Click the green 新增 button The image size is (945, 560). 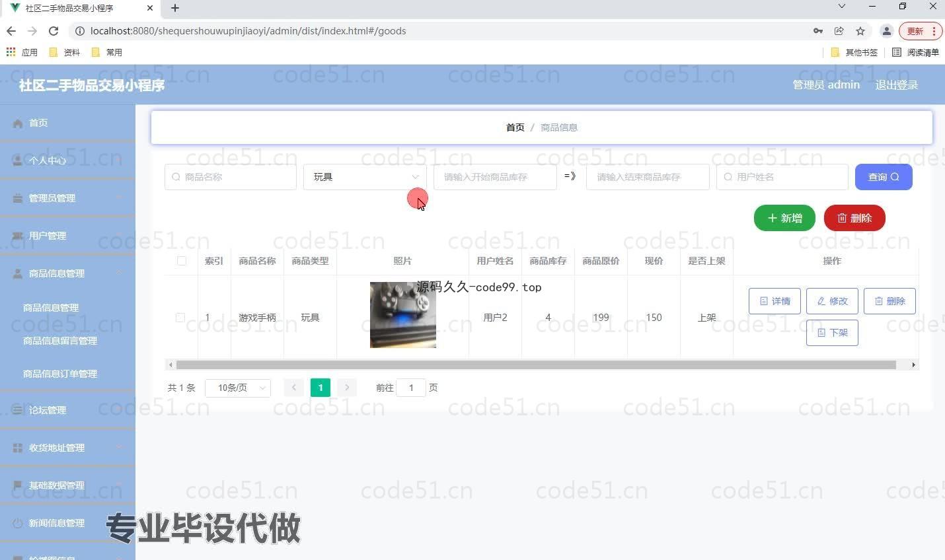coord(784,218)
